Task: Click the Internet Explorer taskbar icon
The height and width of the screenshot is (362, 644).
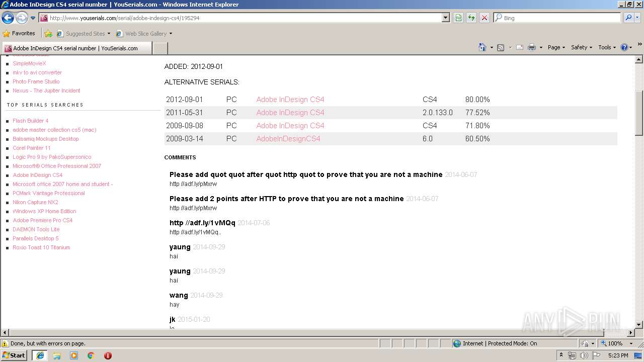Action: 40,355
